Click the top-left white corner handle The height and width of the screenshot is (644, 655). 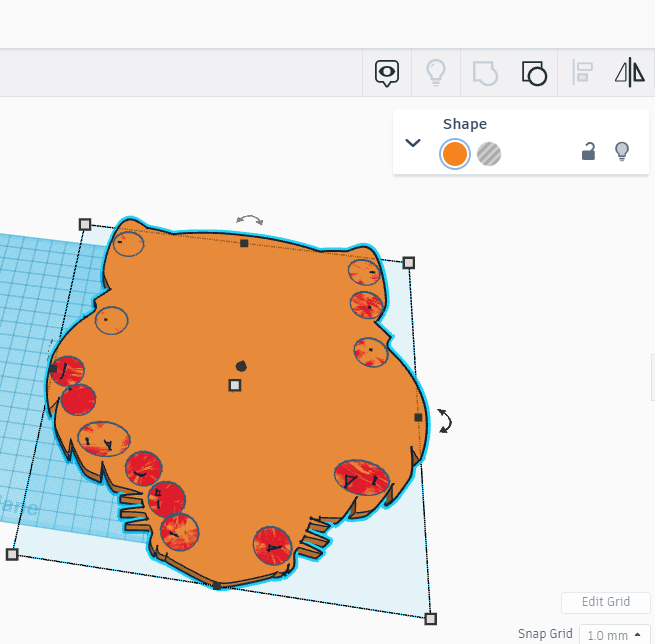85,225
